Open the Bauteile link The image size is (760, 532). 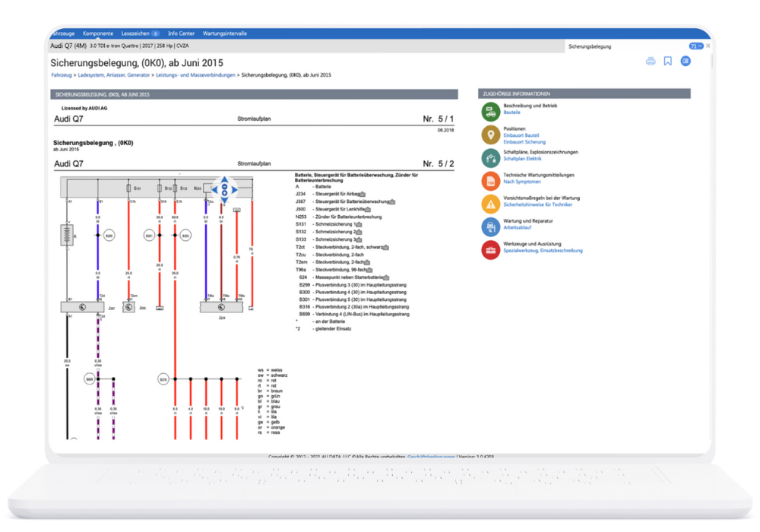click(x=511, y=112)
